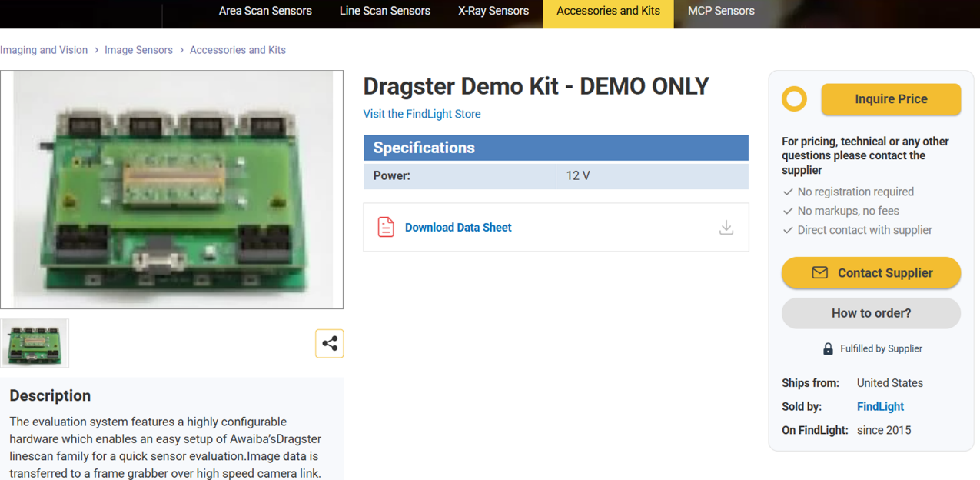This screenshot has height=480, width=980.
Task: Open the Download Data Sheet link
Action: [x=457, y=228]
